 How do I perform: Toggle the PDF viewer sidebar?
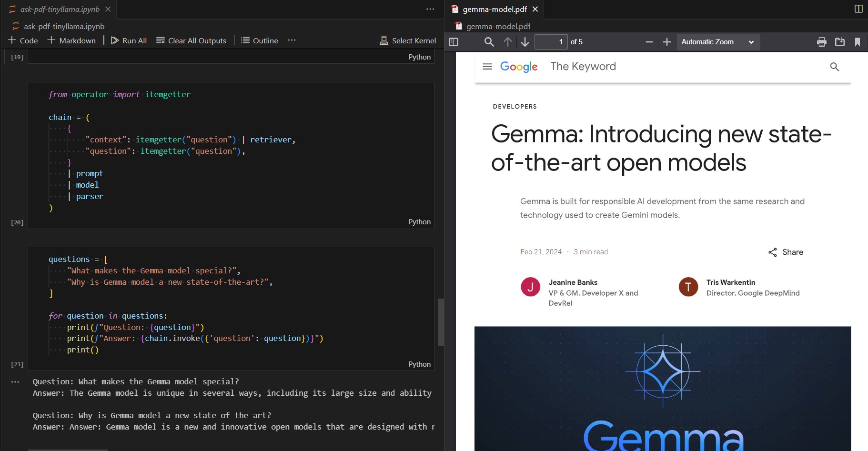click(x=454, y=42)
